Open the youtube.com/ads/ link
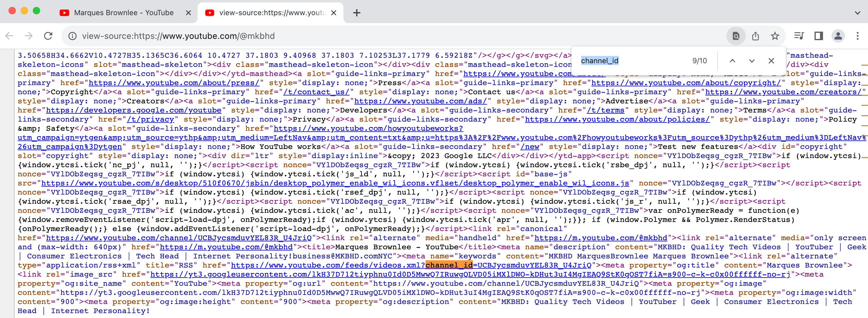 pyautogui.click(x=420, y=101)
